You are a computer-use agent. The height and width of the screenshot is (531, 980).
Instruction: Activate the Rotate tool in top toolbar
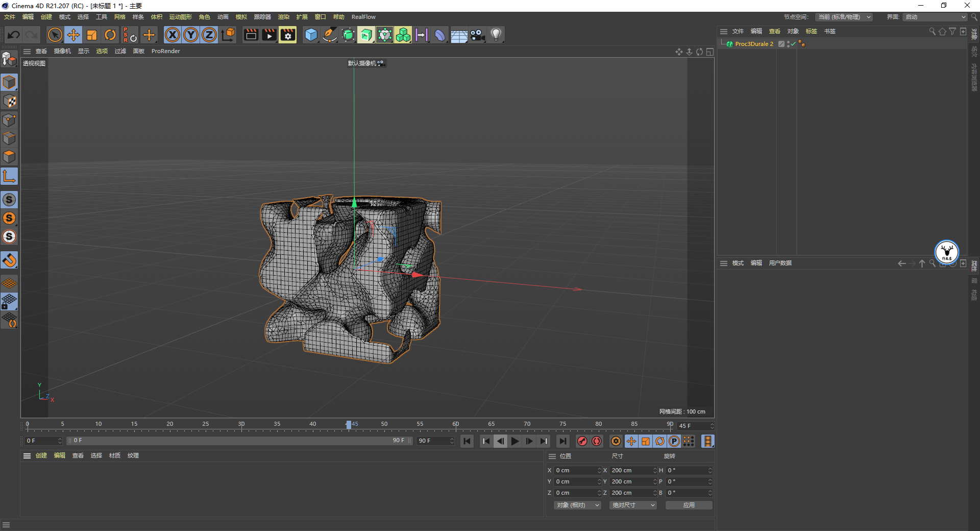point(110,35)
